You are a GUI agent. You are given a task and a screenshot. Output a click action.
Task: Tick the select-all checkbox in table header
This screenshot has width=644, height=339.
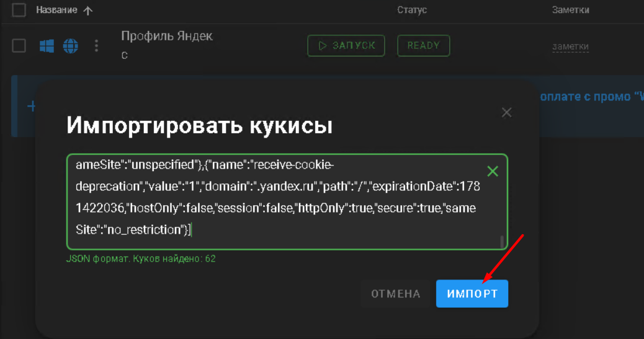pyautogui.click(x=19, y=10)
